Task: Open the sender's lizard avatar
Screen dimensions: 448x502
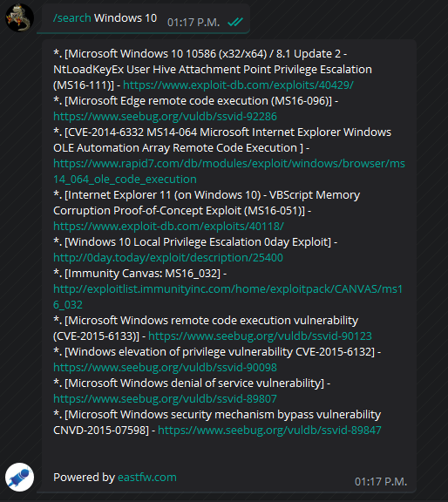Action: pos(19,17)
